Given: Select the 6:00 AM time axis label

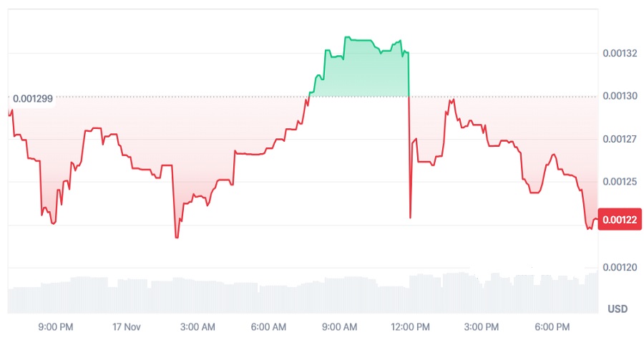Looking at the screenshot, I should pyautogui.click(x=269, y=327).
